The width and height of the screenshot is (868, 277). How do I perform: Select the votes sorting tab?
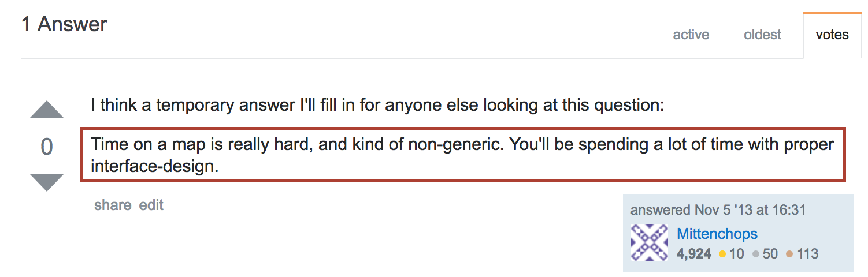(832, 35)
